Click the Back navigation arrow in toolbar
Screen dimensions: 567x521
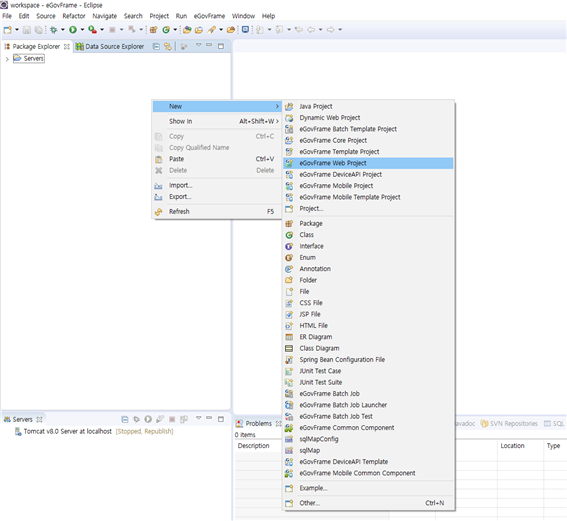311,30
